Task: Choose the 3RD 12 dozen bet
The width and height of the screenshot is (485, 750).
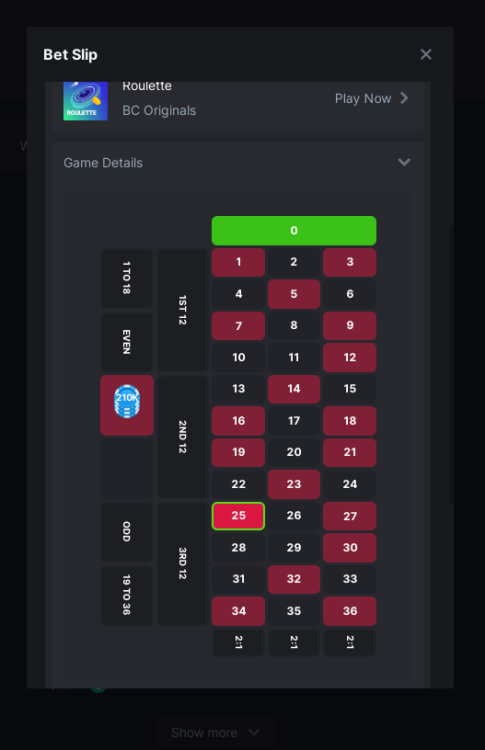Action: 183,563
